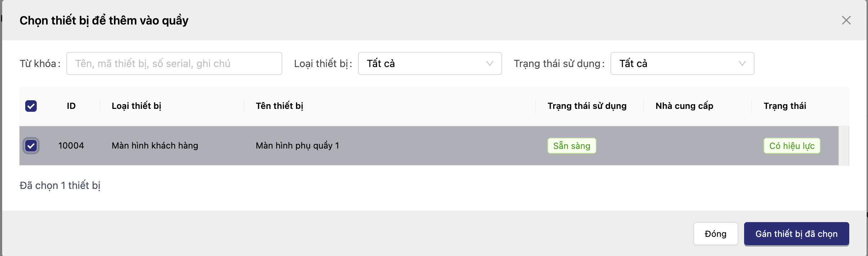The height and width of the screenshot is (256, 868).
Task: Click the Đã chọn 1 thiết bị text
Action: coord(60,185)
